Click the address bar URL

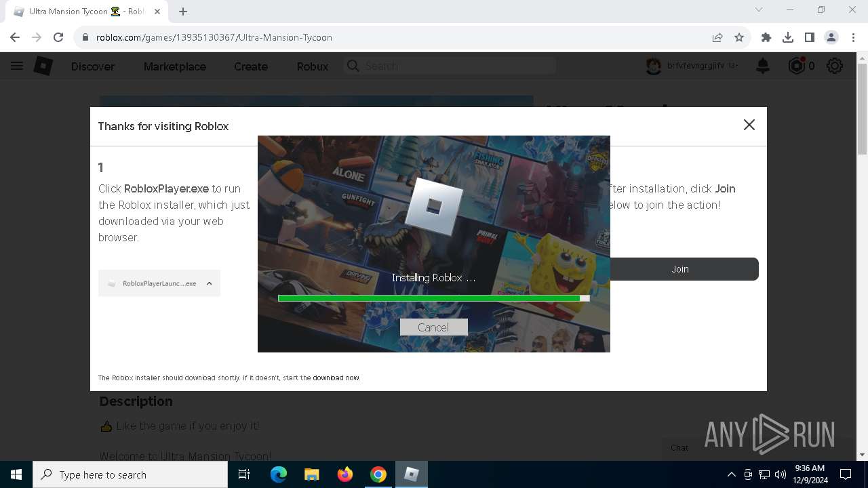(x=214, y=37)
